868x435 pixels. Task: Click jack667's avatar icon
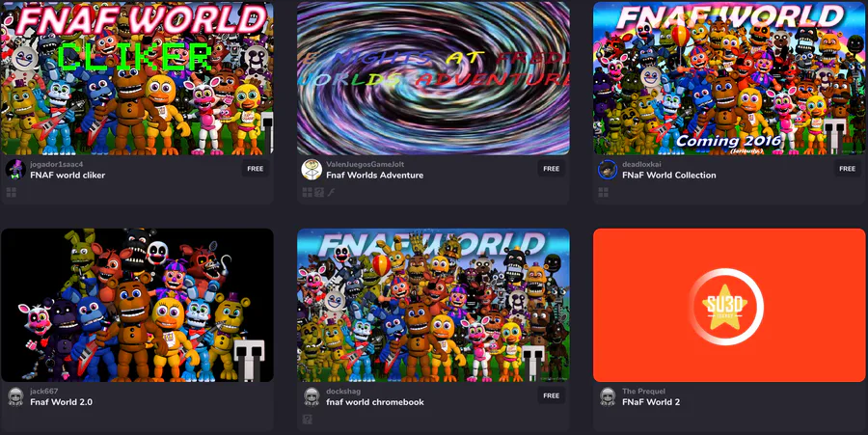(15, 396)
